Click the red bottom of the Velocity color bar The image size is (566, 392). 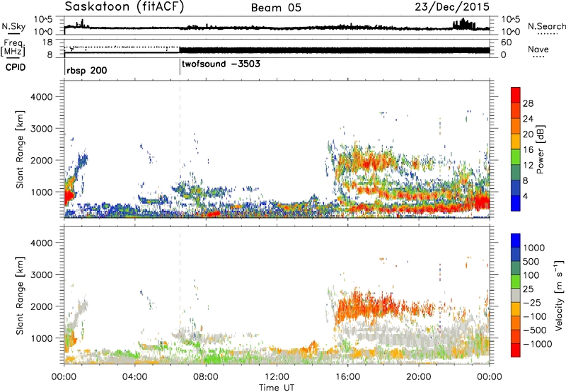pos(516,350)
